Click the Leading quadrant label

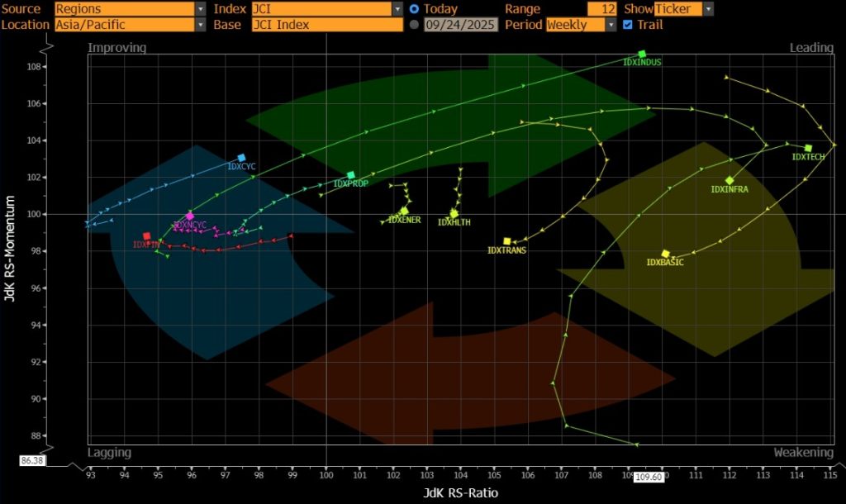click(x=810, y=48)
